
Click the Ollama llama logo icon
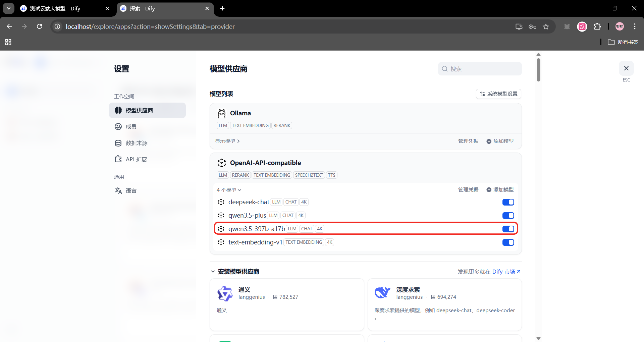pos(222,113)
